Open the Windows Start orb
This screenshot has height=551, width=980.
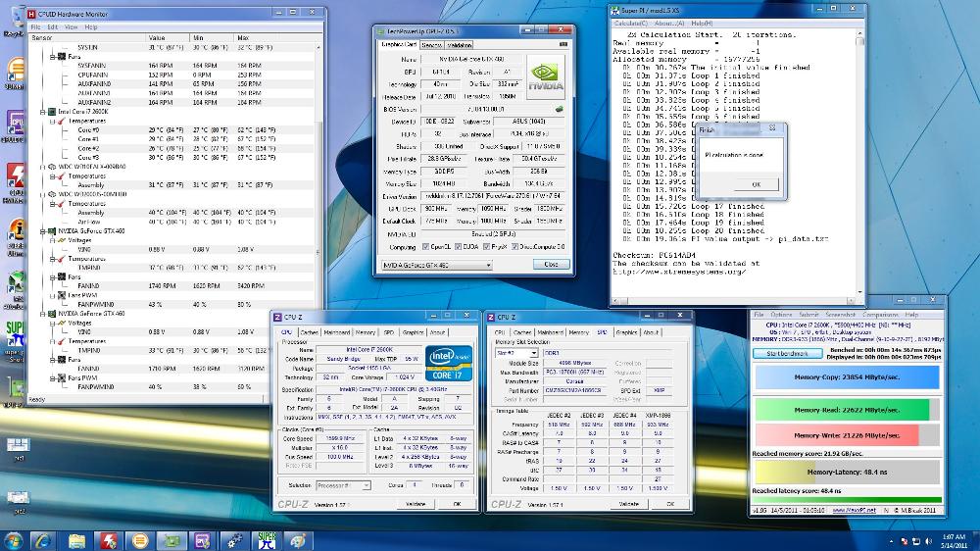12,540
